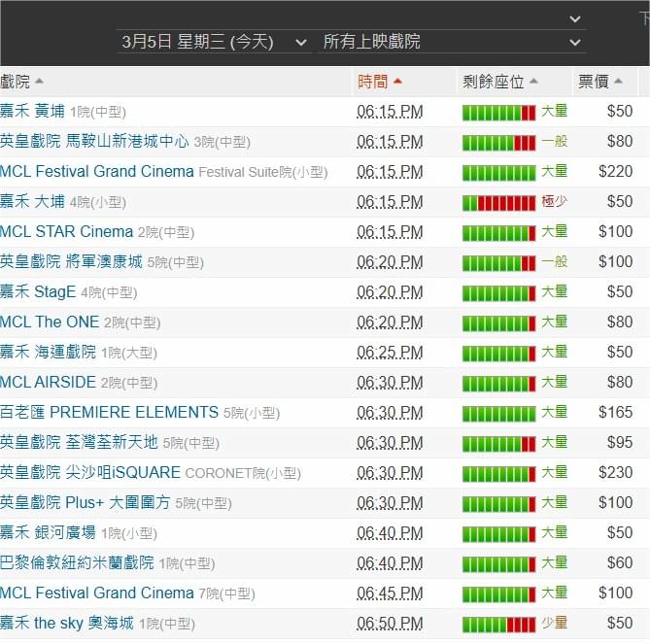Select 06:25 PM showtime at 海運戲院
Viewport: 650px width, 644px height.
pos(390,353)
